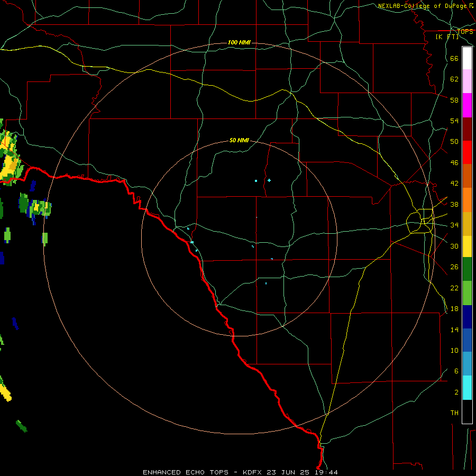Click the '50 NMI' range ring label
Screen dimensions: 476x476
239,140
